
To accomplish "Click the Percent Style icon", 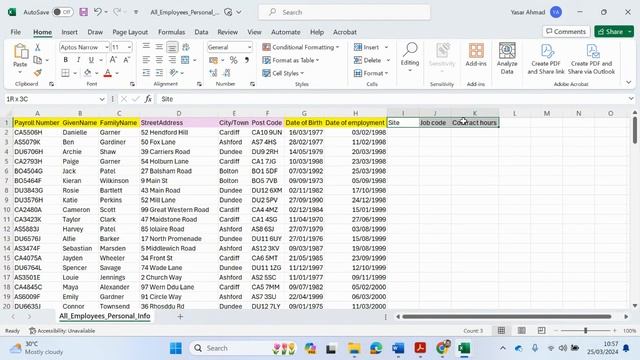I will coord(233,60).
